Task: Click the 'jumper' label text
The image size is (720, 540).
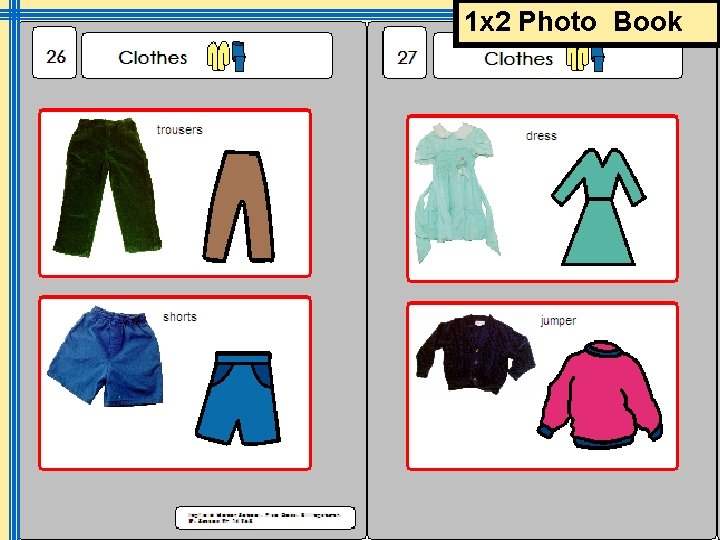Action: [x=558, y=321]
